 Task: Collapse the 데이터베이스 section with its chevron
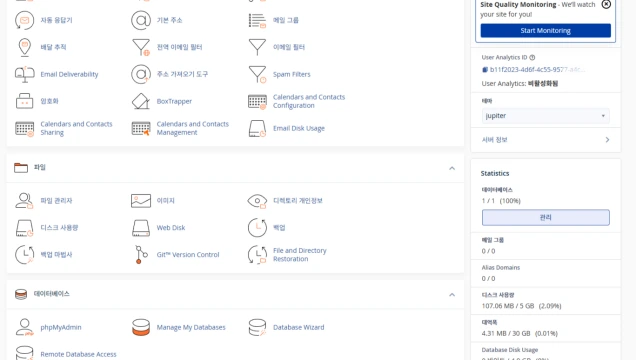pos(452,295)
